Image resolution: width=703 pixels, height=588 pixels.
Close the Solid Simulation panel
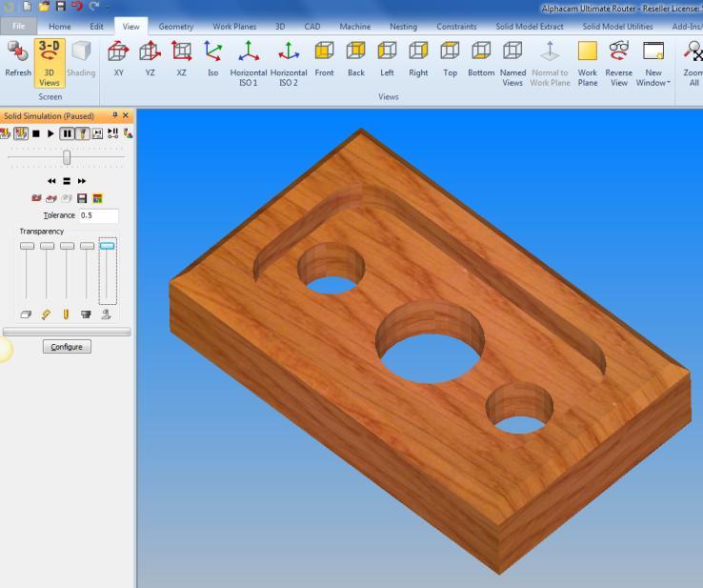pos(126,115)
